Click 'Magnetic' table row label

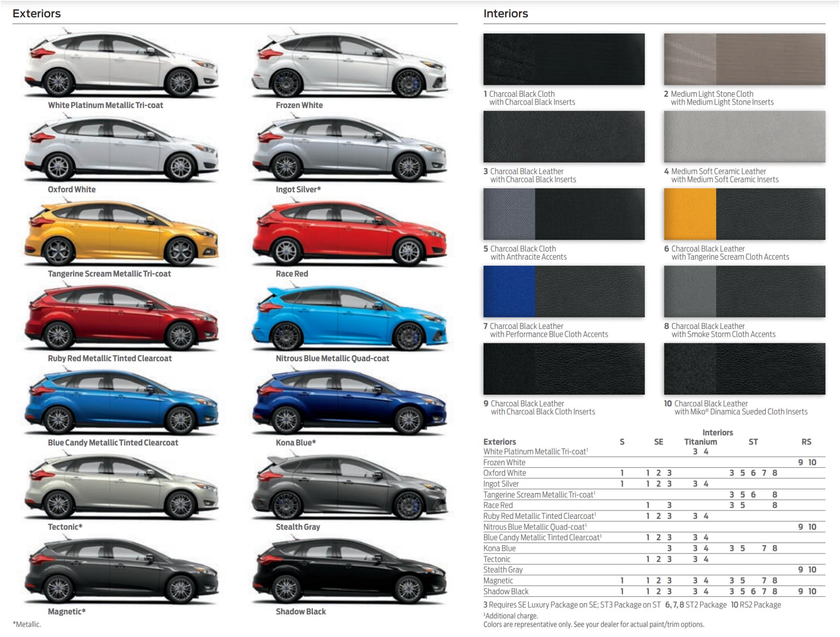pyautogui.click(x=498, y=580)
